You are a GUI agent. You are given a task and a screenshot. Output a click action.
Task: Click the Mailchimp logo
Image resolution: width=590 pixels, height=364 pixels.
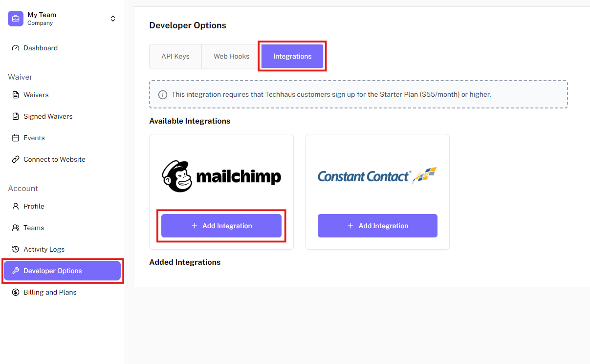[x=221, y=176]
